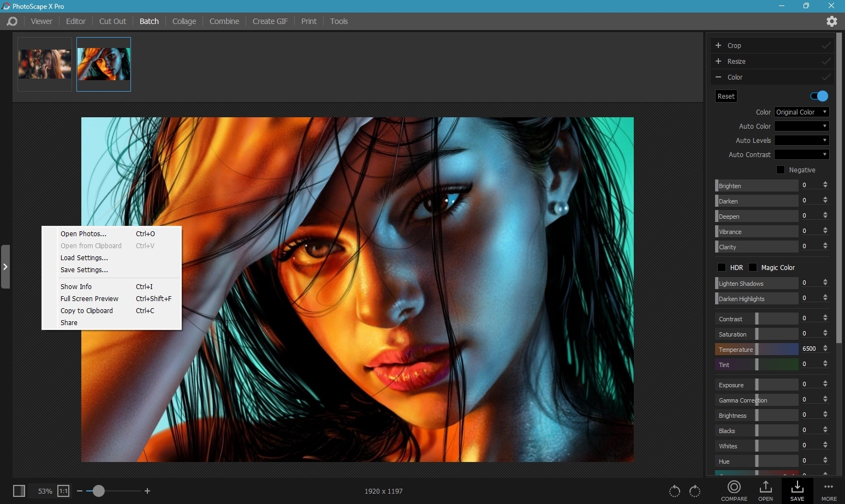Enable the Negative checkbox

[x=781, y=170]
